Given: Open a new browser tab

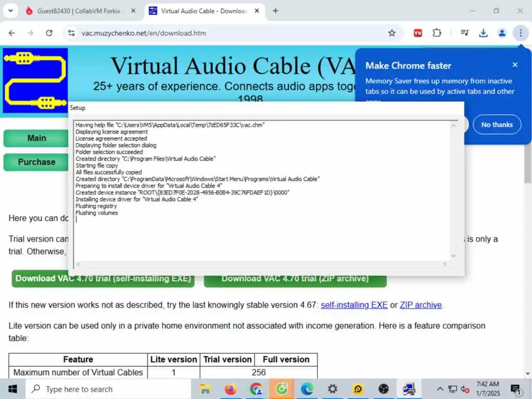Looking at the screenshot, I should 275,11.
